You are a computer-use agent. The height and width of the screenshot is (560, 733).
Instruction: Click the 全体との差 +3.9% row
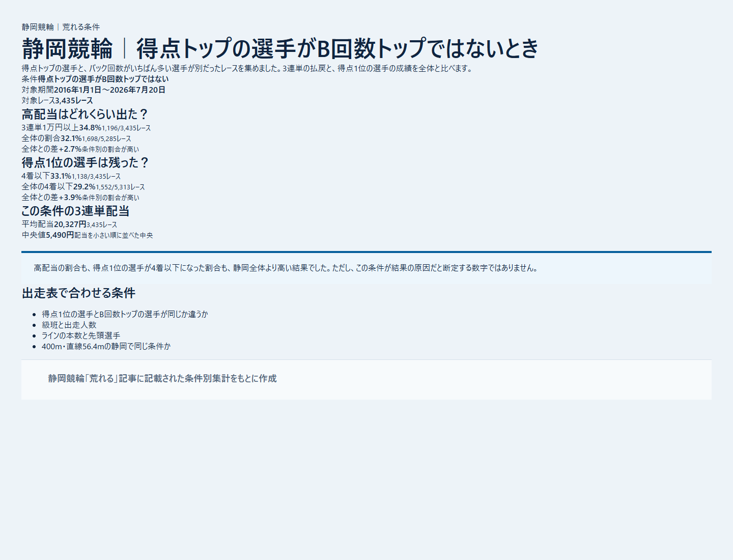80,198
